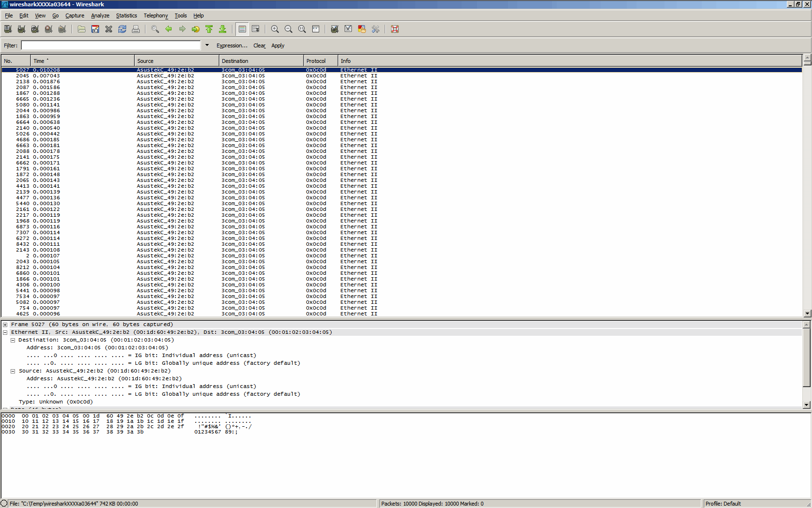Start a new live capture
812x508 pixels.
point(35,29)
